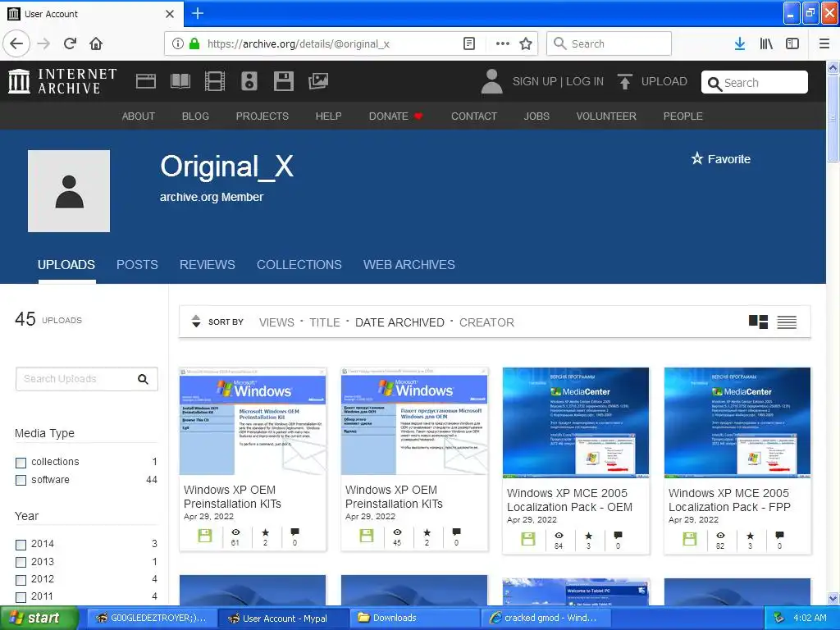Open the browser library icon
The width and height of the screenshot is (840, 630).
pyautogui.click(x=766, y=43)
